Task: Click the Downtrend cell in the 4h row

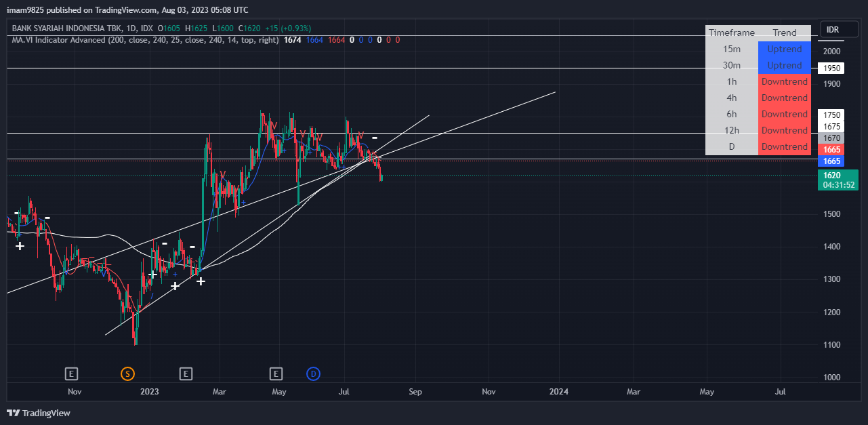Action: [785, 98]
